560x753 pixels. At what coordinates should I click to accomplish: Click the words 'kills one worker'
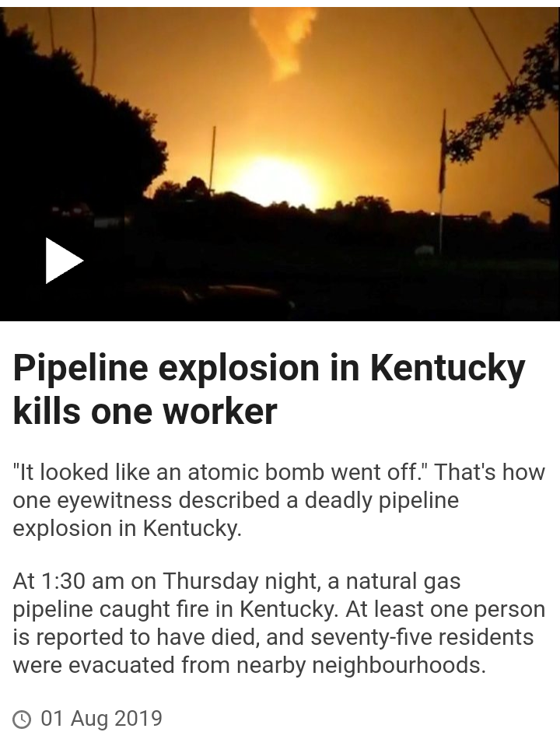[x=145, y=412]
